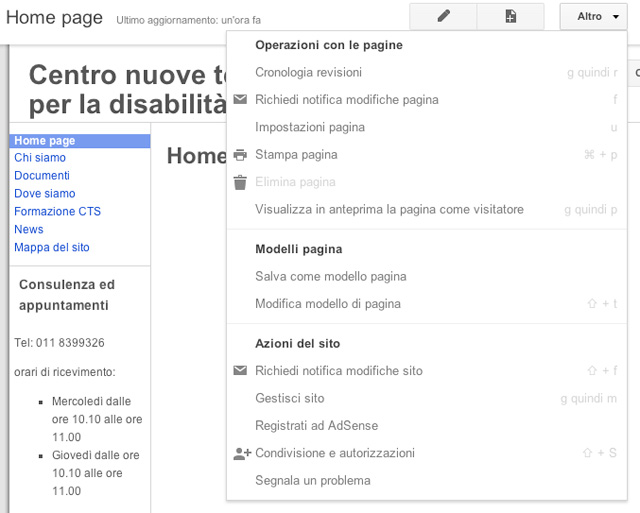Image resolution: width=640 pixels, height=513 pixels.
Task: Choose Segnala un problema
Action: [x=312, y=481]
